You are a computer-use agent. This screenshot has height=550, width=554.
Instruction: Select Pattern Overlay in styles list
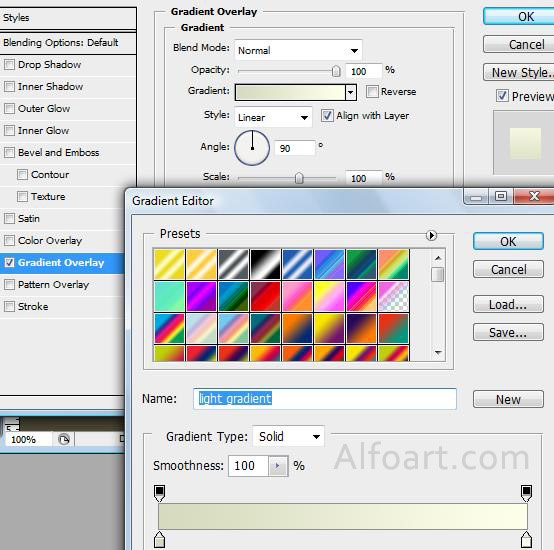click(x=53, y=285)
